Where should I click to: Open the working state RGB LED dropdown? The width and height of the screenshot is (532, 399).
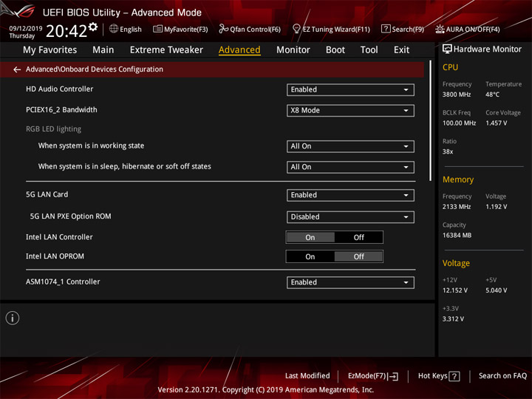pyautogui.click(x=350, y=146)
